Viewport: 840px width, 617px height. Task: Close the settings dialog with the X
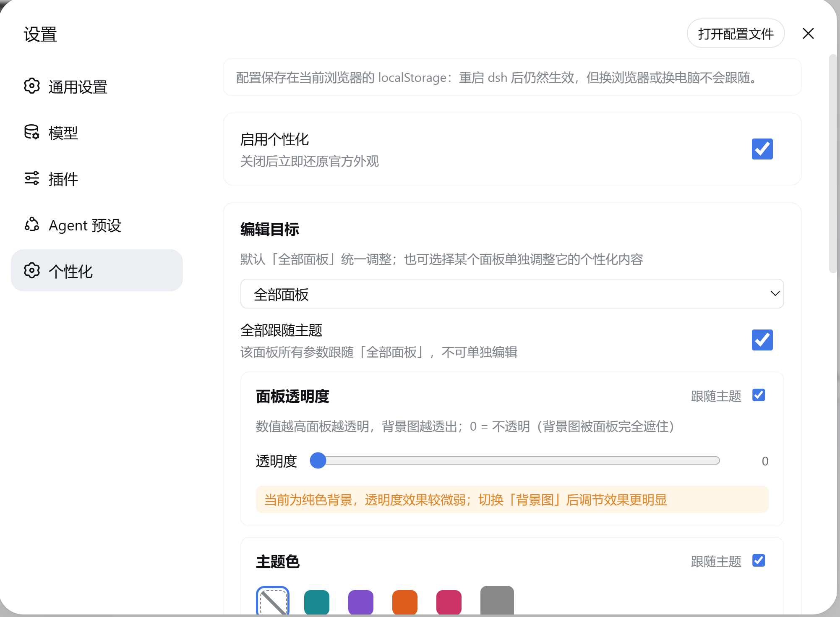(x=808, y=34)
